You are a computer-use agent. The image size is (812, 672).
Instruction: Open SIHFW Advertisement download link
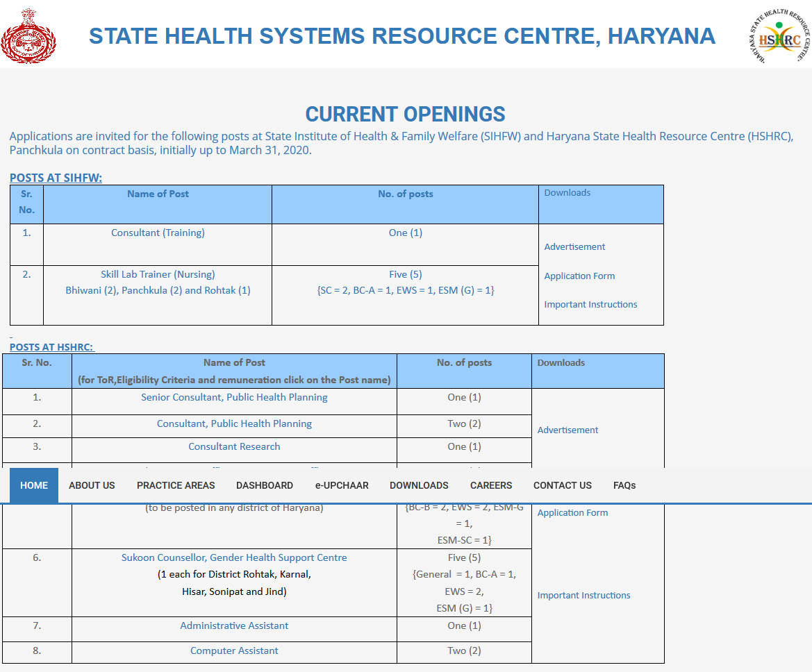click(574, 247)
